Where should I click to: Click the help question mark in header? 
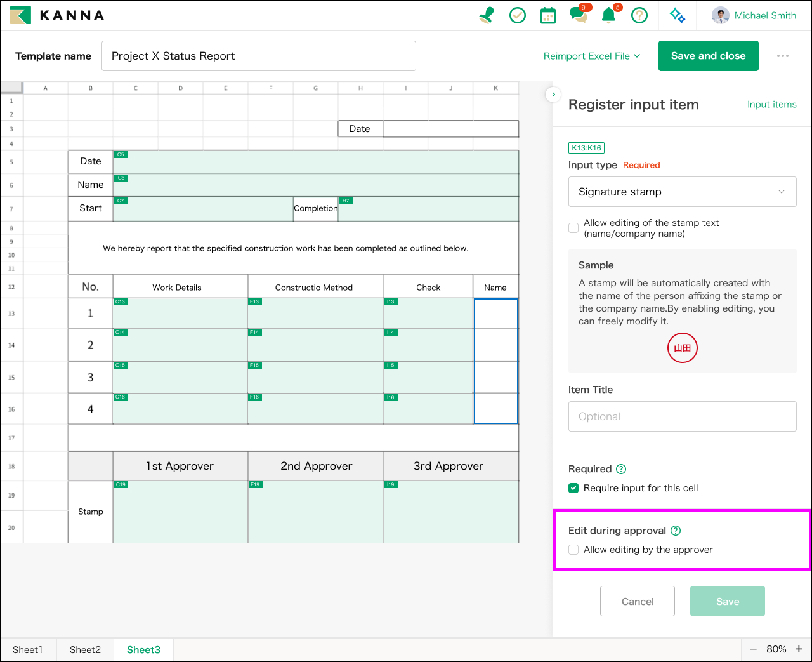pyautogui.click(x=639, y=15)
